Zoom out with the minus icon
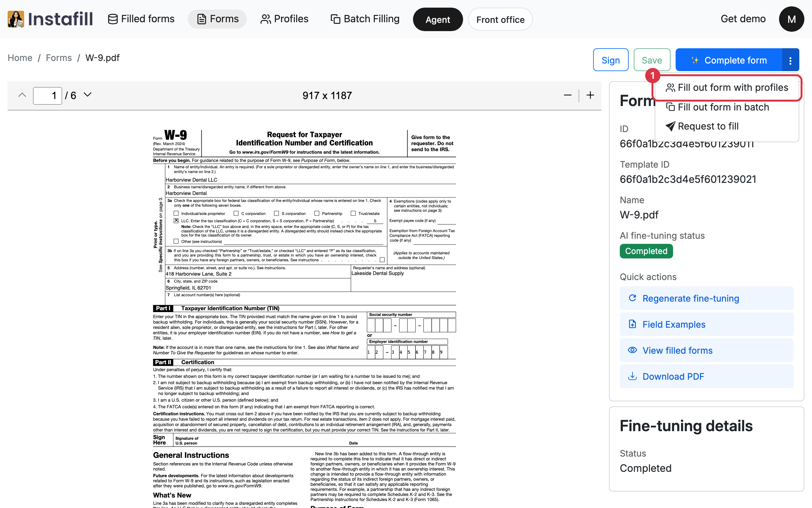The width and height of the screenshot is (812, 508). click(x=568, y=96)
